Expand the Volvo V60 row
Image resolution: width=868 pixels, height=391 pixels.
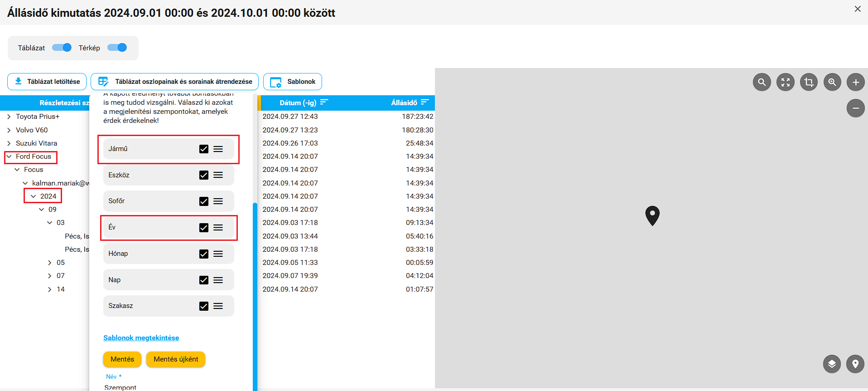[x=9, y=130]
